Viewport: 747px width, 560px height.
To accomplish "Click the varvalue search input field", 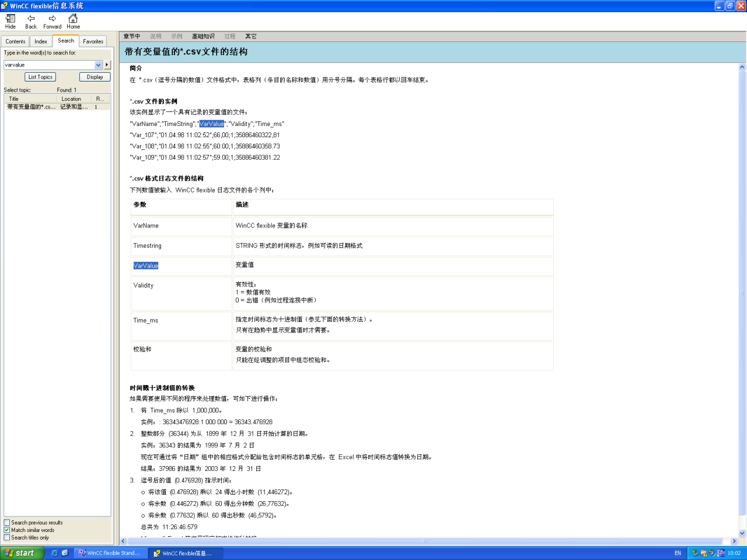I will pyautogui.click(x=49, y=65).
